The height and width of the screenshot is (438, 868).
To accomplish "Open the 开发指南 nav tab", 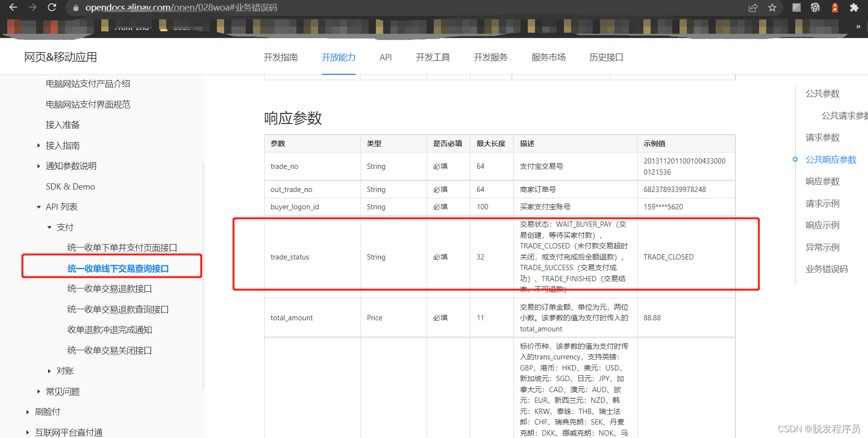I will tap(280, 57).
